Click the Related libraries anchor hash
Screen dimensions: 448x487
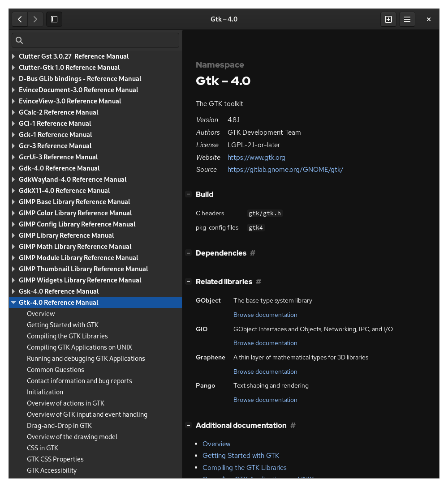click(x=258, y=282)
